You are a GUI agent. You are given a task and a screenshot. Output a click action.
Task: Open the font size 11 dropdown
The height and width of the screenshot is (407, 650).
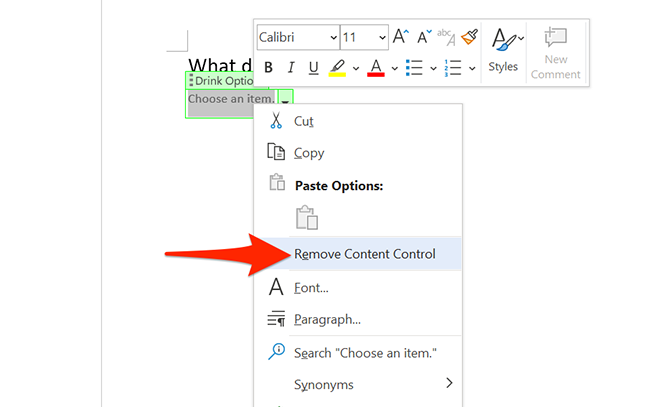point(364,37)
